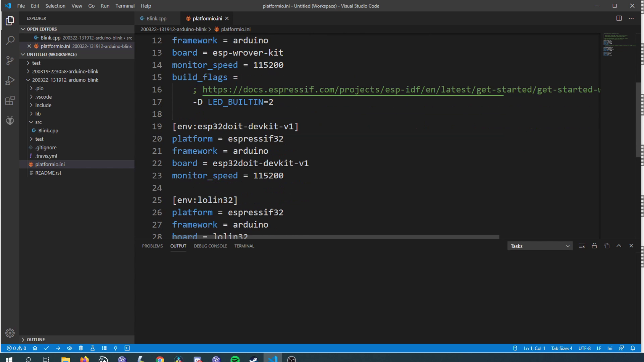Open Spotify from the Windows taskbar
Screen dimensions: 644x362
tap(235, 359)
